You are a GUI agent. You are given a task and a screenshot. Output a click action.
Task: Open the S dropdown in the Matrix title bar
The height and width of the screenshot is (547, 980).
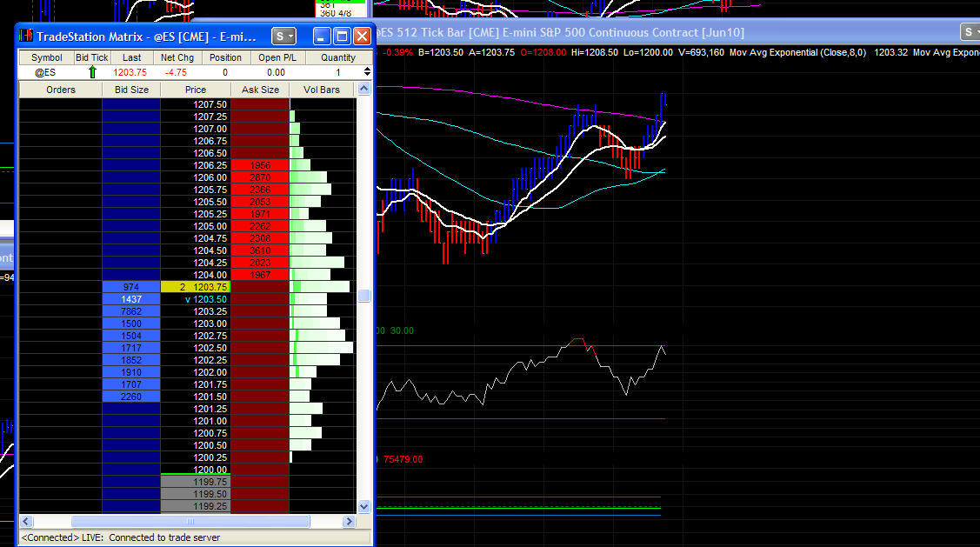pos(283,37)
